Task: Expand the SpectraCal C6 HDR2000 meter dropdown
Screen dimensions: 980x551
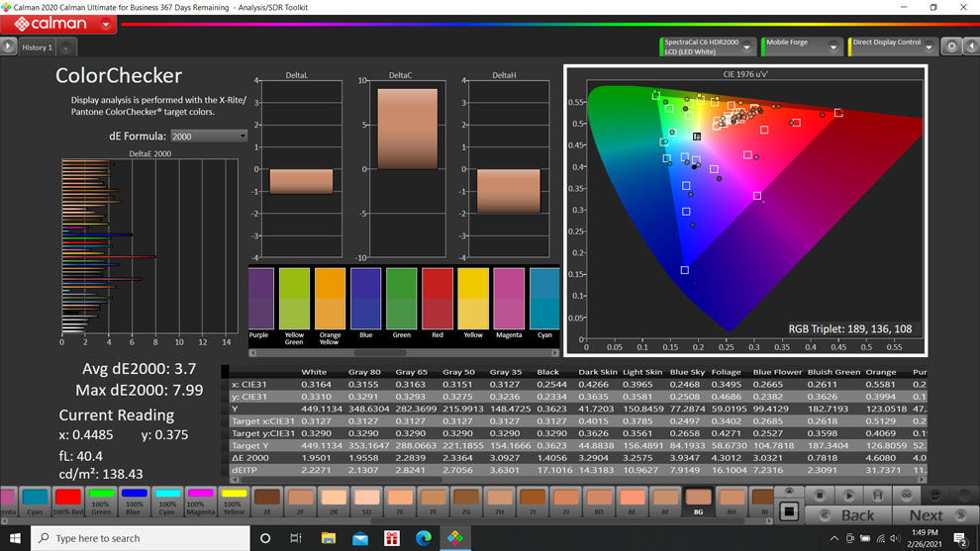Action: pos(746,46)
